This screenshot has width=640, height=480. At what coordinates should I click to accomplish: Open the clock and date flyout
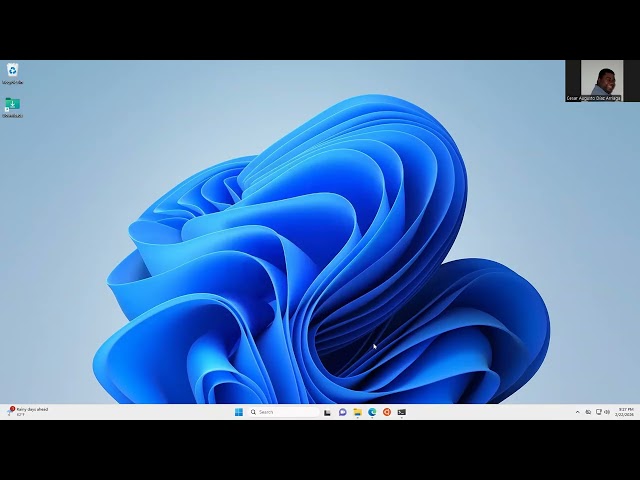click(625, 412)
